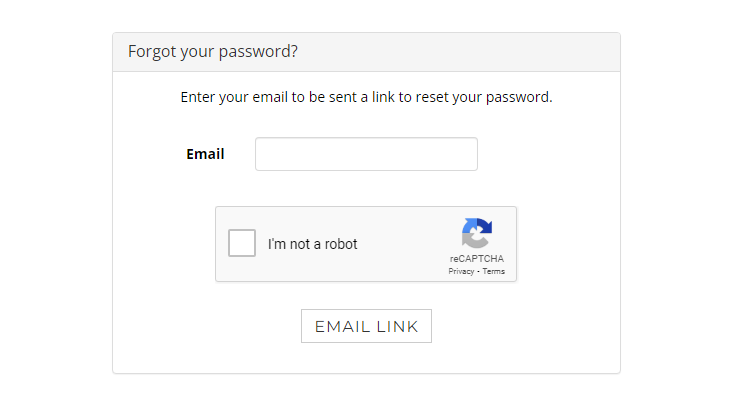Open the reCAPTCHA Privacy link
The width and height of the screenshot is (741, 396).
click(x=461, y=271)
